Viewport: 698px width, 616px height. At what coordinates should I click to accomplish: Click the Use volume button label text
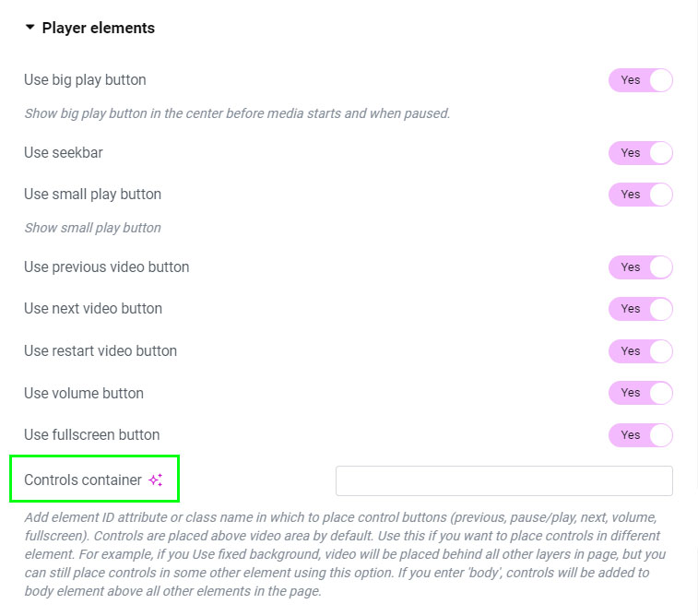pos(84,394)
